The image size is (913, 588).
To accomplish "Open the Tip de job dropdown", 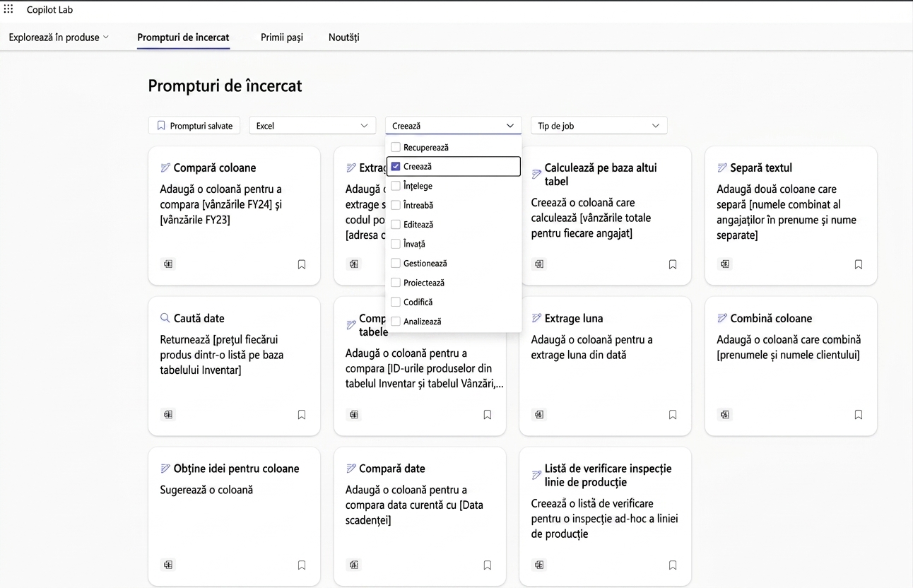I will pyautogui.click(x=599, y=126).
